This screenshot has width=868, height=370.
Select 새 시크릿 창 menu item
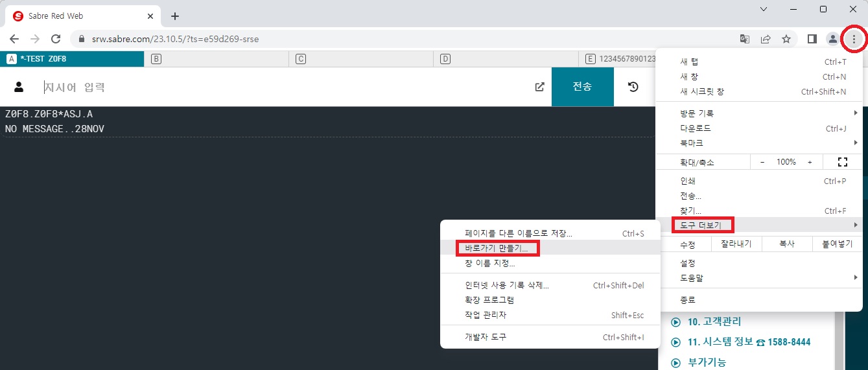coord(759,92)
